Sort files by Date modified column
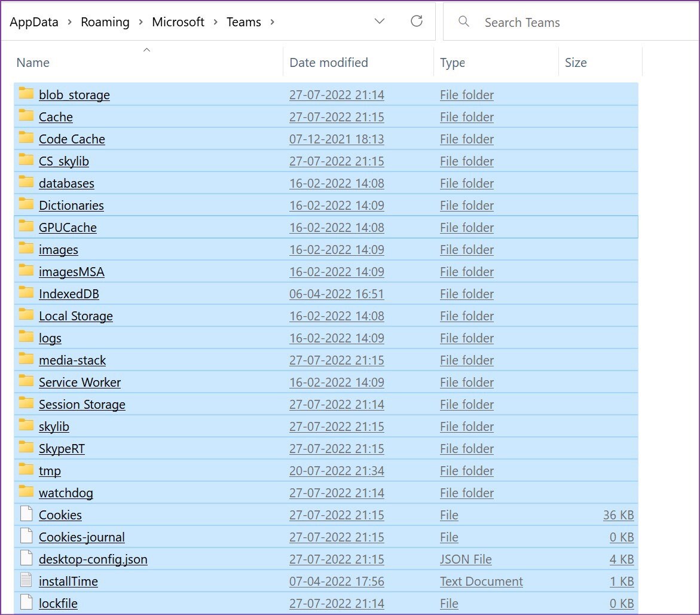This screenshot has width=700, height=615. [x=329, y=63]
